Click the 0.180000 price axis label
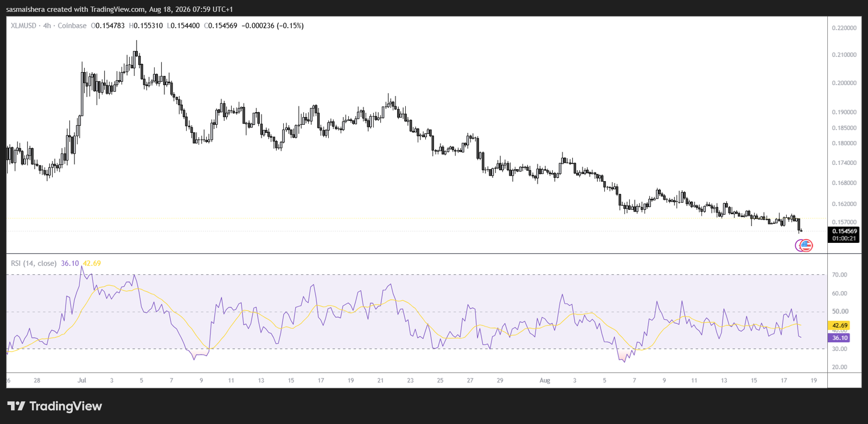868x424 pixels. click(x=844, y=143)
